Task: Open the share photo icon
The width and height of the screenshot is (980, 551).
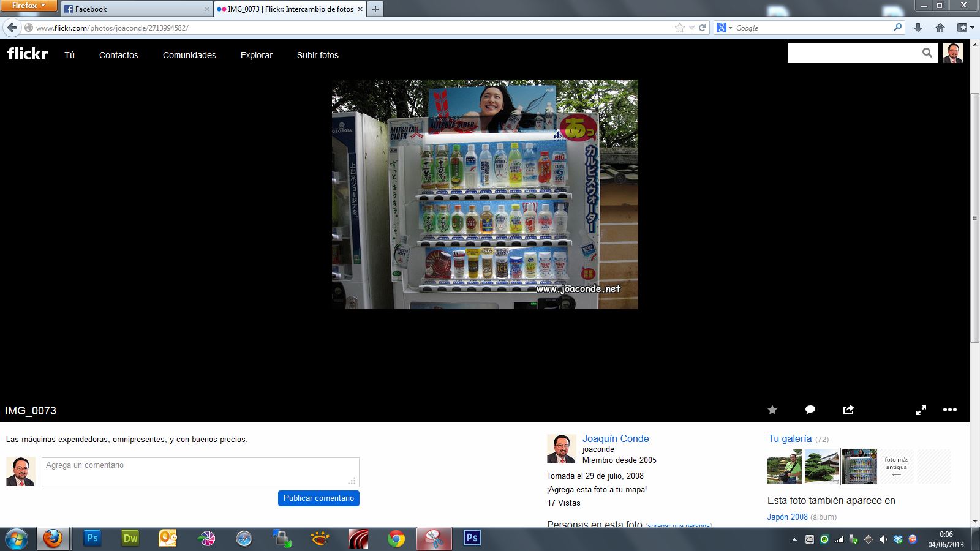Action: tap(848, 410)
